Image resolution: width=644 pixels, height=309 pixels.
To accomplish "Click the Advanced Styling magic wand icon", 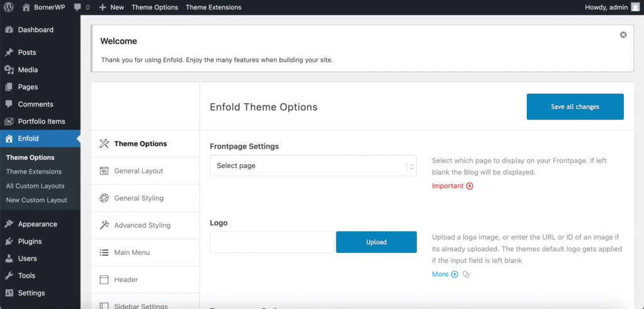I will point(104,225).
